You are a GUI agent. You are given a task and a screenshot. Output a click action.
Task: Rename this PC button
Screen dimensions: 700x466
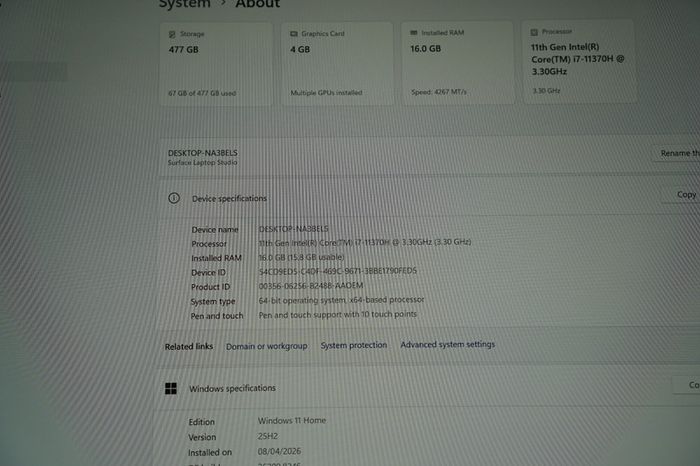tap(677, 153)
